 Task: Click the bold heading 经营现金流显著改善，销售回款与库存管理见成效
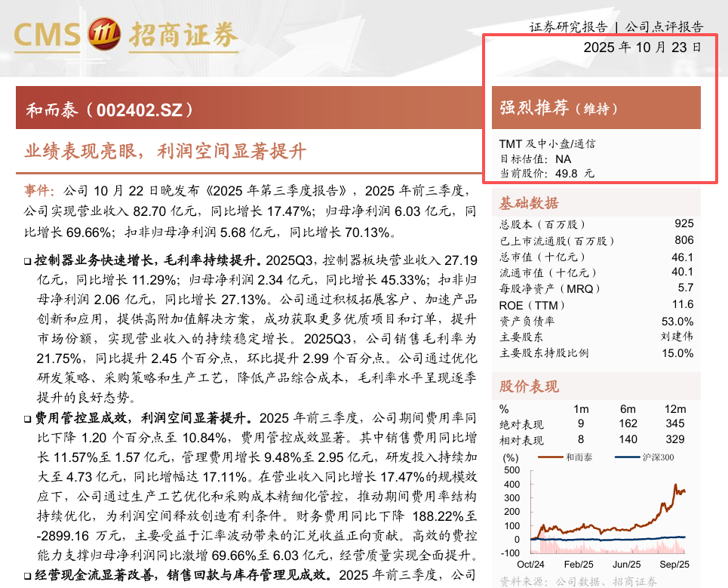pyautogui.click(x=183, y=575)
